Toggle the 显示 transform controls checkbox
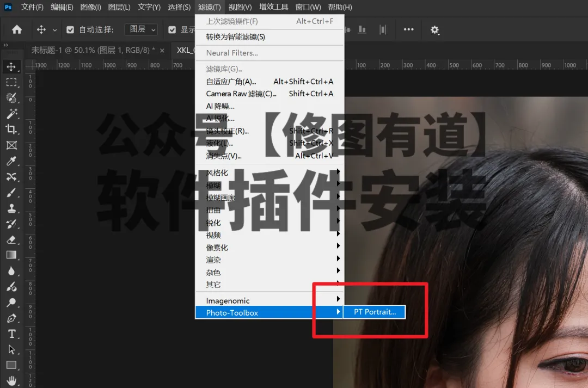Screen dimensions: 588x388 [172, 29]
